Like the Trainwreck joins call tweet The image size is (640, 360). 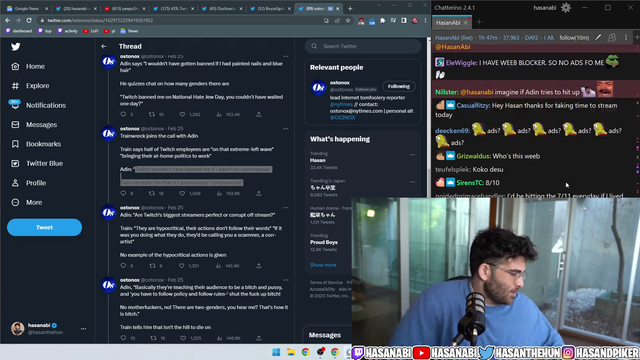(182, 193)
